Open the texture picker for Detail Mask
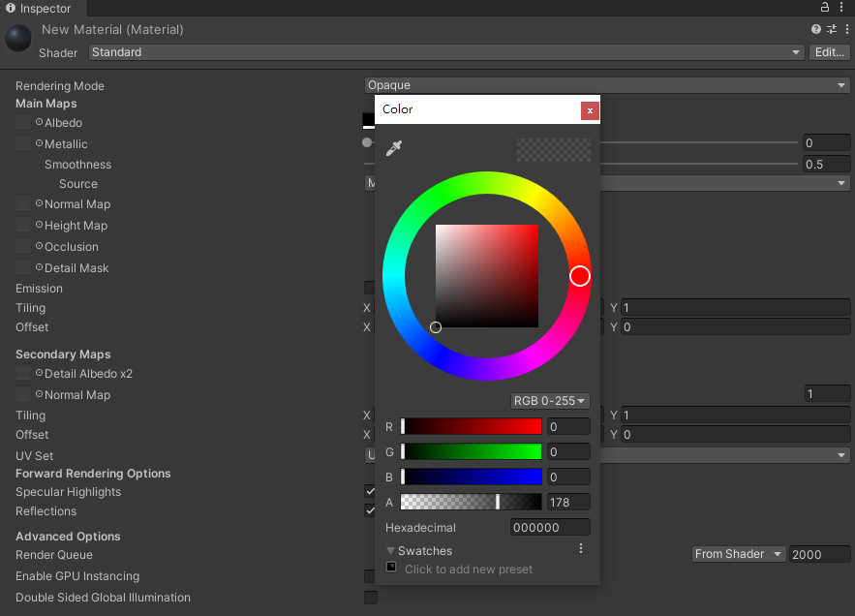Viewport: 855px width, 616px height. pos(40,267)
